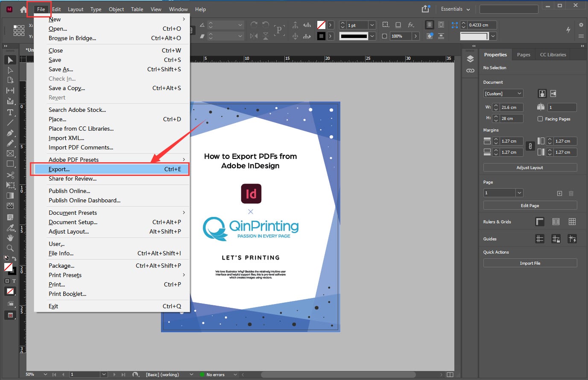Viewport: 588px width, 380px height.
Task: Toggle Show Baseline Grid button
Action: [x=556, y=222]
